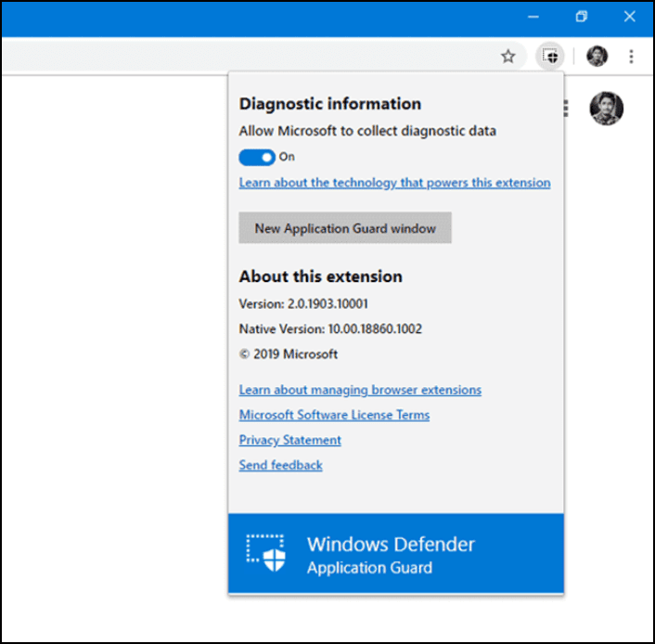
Task: Open the Chrome profile avatar in toolbar
Action: (x=597, y=56)
